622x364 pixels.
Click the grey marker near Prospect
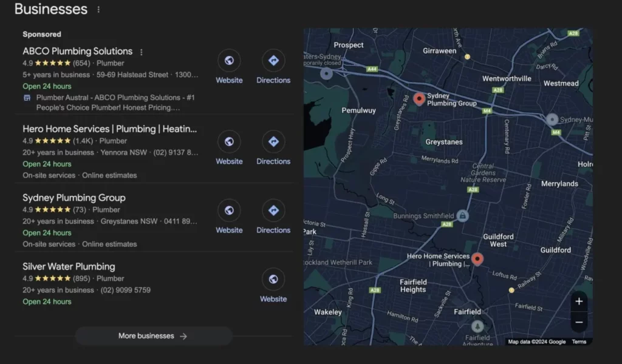click(x=326, y=73)
